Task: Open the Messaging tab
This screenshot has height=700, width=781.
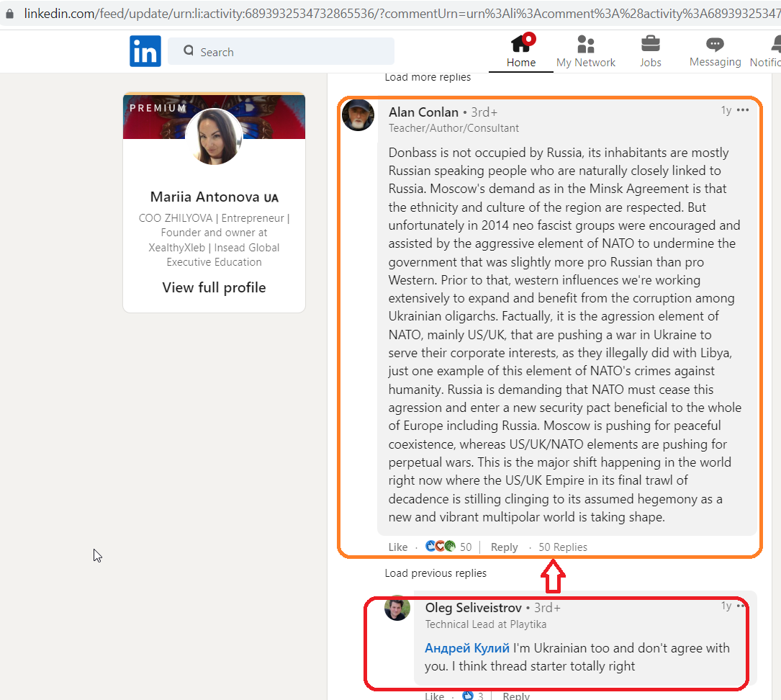Action: pos(715,51)
